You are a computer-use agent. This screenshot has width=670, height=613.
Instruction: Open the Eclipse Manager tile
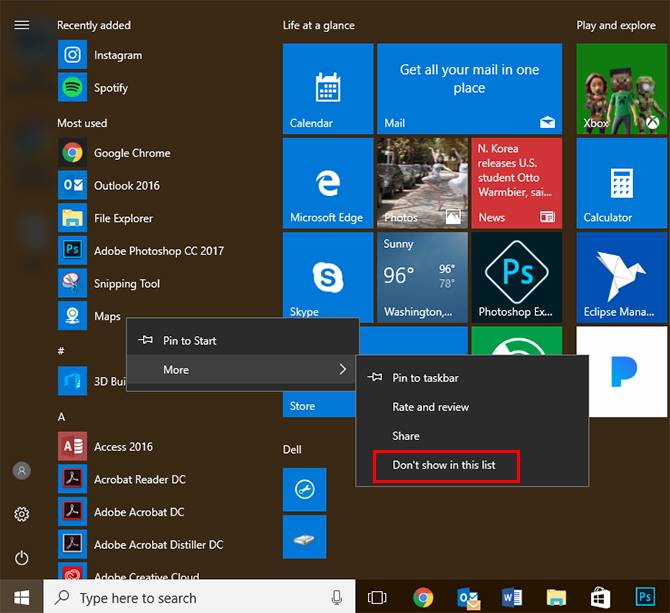[621, 277]
